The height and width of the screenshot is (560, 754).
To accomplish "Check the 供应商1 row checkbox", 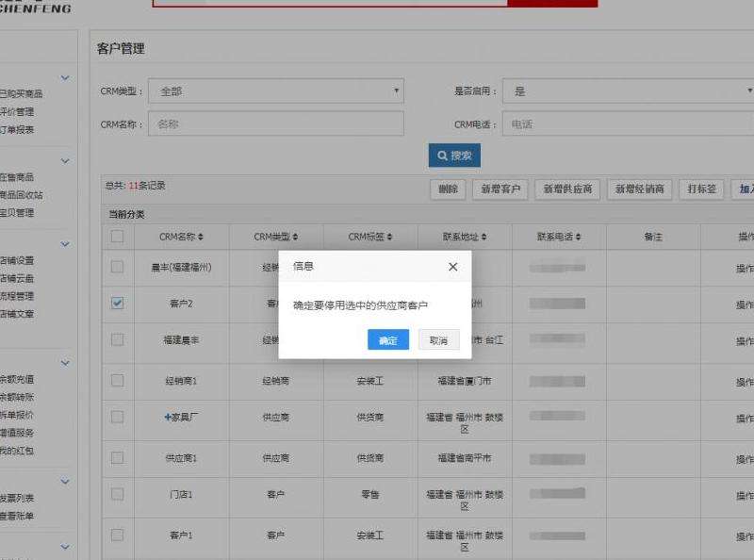I will click(117, 457).
